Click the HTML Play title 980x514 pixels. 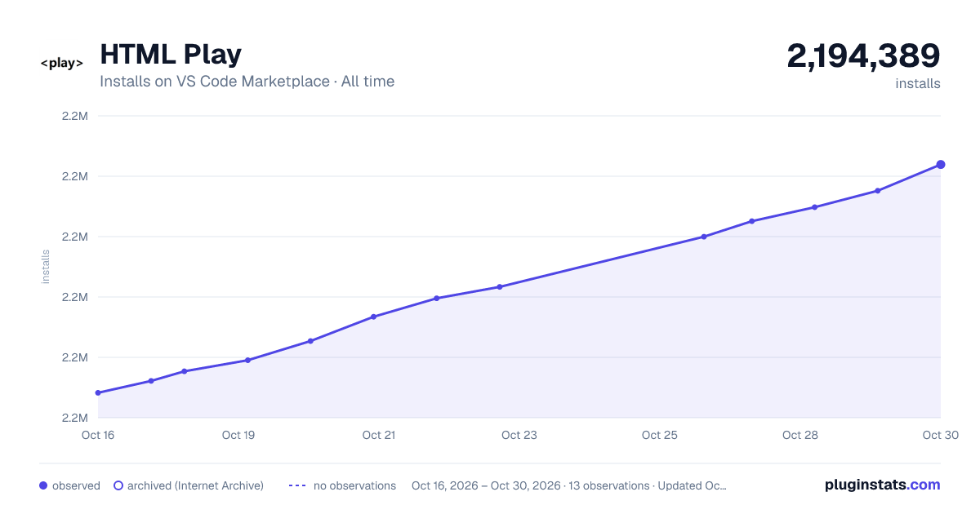pos(171,55)
